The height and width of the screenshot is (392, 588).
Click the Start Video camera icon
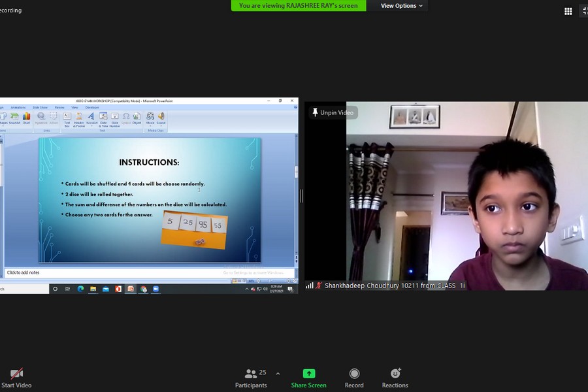pos(16,373)
